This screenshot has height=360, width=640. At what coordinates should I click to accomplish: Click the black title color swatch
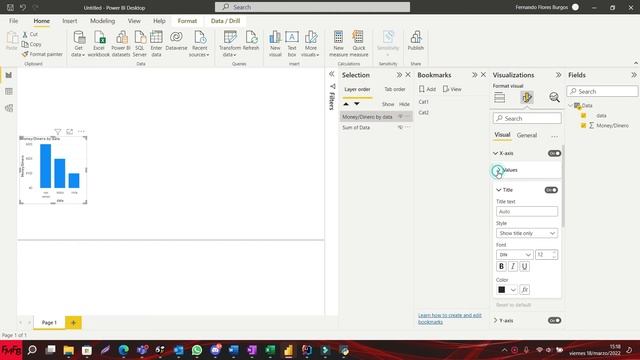tap(502, 290)
